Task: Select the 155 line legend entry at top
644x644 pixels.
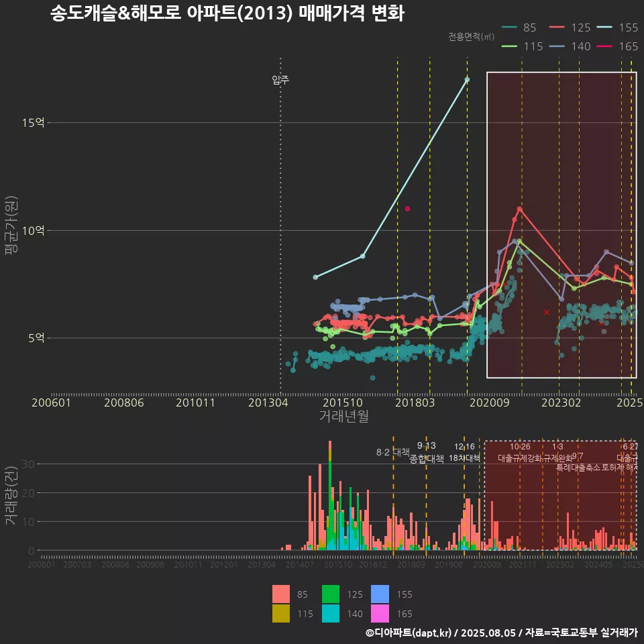Action: pos(617,28)
